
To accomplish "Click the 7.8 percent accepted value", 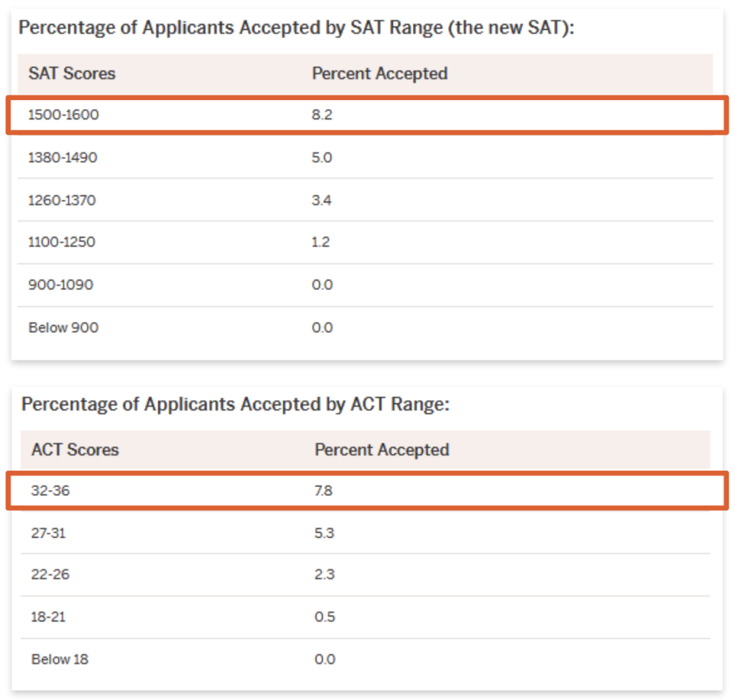I will (323, 490).
